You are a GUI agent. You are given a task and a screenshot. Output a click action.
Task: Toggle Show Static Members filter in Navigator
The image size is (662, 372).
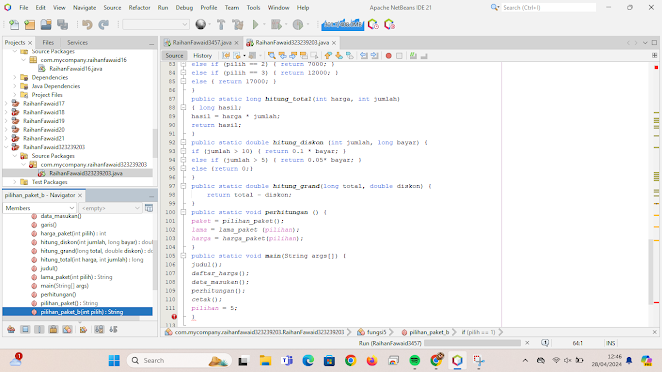[x=39, y=329]
